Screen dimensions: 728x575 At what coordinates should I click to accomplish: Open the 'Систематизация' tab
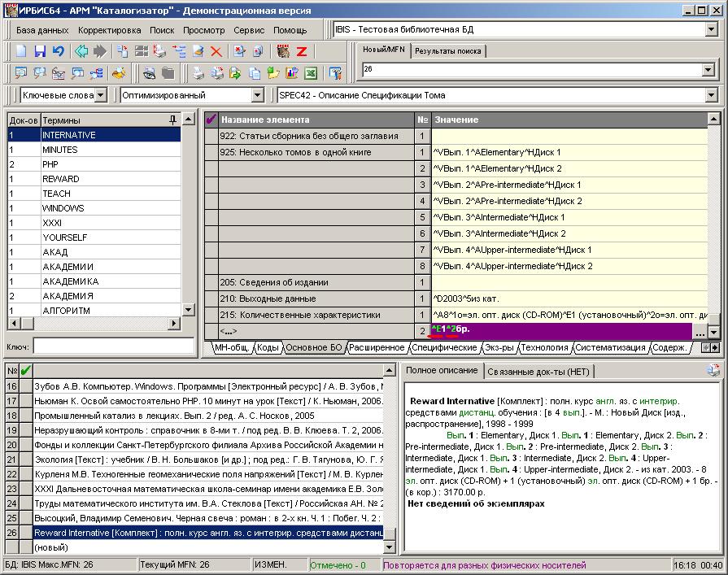[x=611, y=347]
